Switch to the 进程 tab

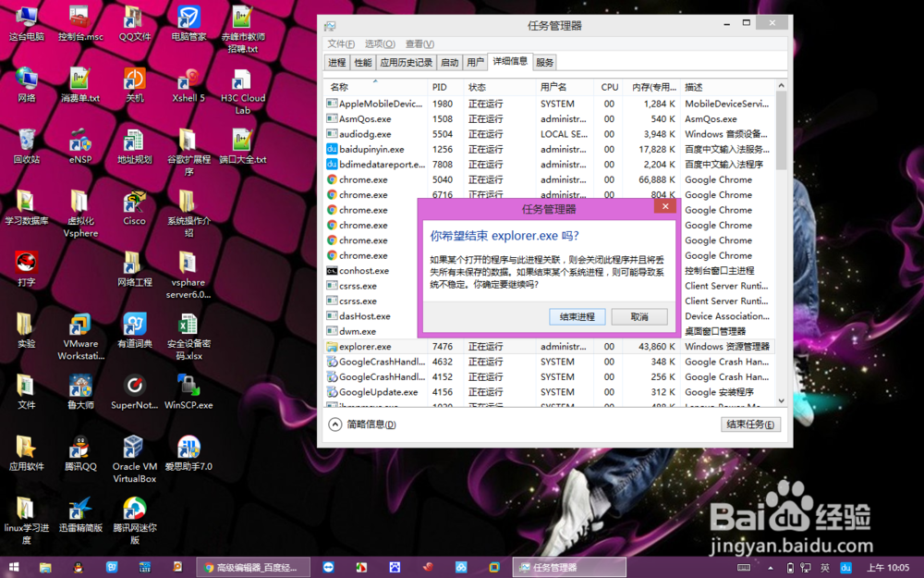[x=337, y=63]
